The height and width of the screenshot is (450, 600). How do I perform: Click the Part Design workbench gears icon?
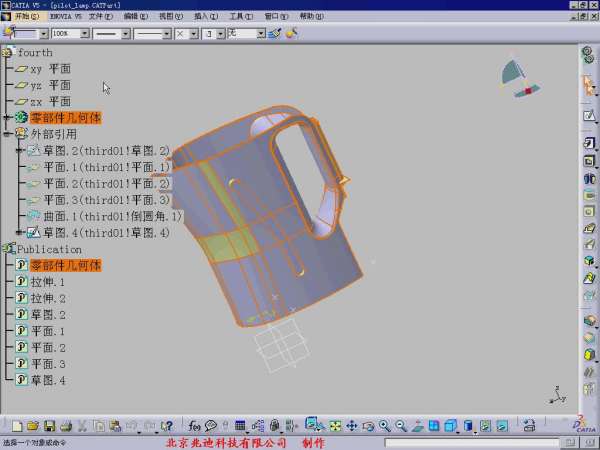(588, 55)
